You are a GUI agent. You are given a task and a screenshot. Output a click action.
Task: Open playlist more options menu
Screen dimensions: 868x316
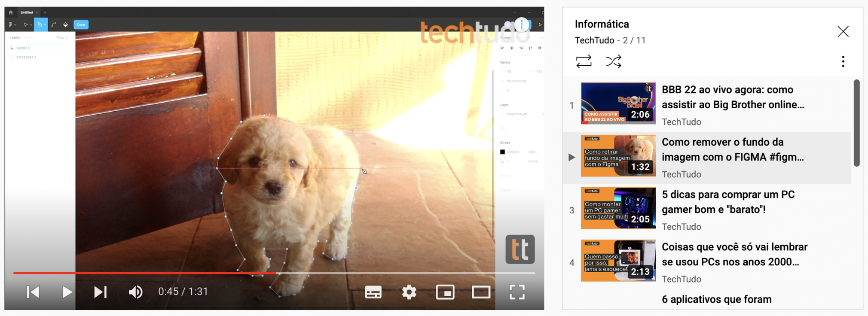point(843,61)
